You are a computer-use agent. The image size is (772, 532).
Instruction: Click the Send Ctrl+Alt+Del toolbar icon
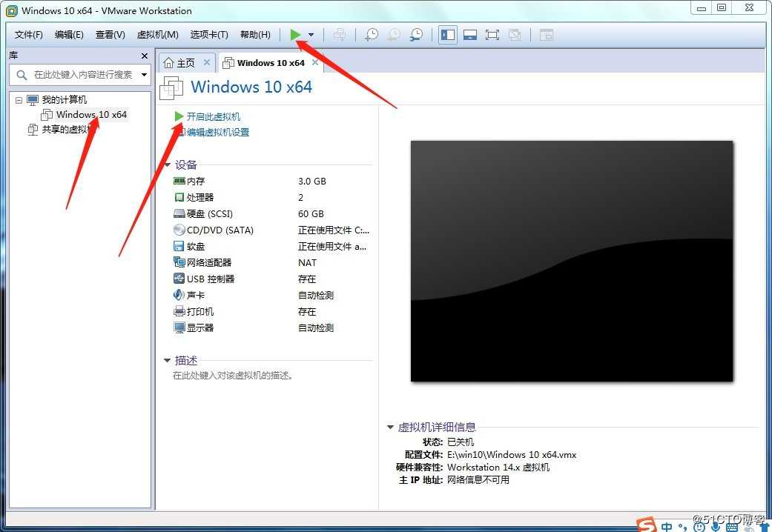[x=339, y=34]
